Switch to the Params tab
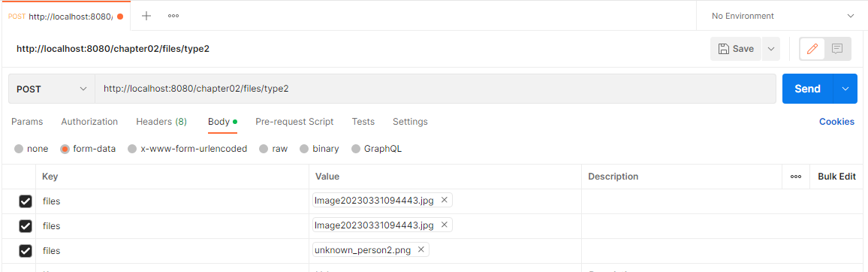The width and height of the screenshot is (868, 272). 27,122
